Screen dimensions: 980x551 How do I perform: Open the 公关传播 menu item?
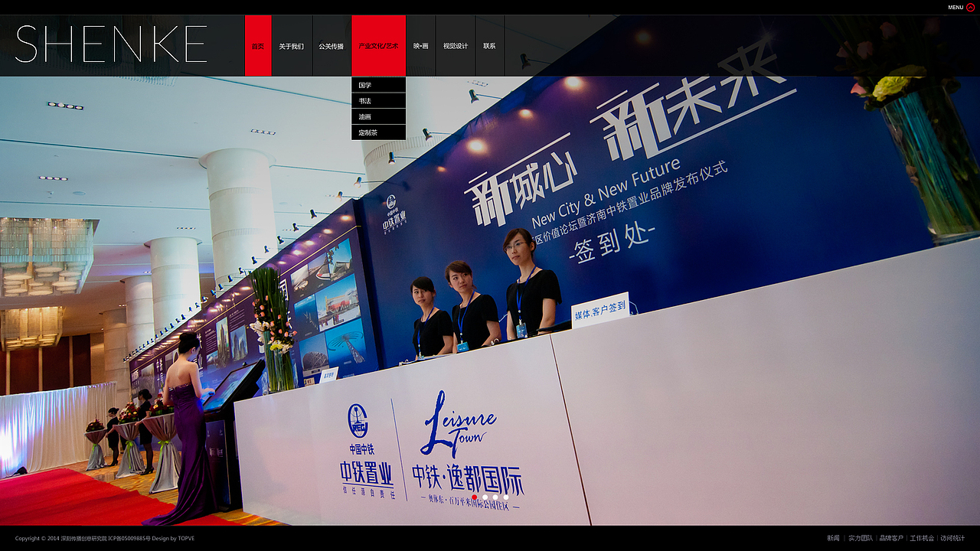pyautogui.click(x=332, y=46)
